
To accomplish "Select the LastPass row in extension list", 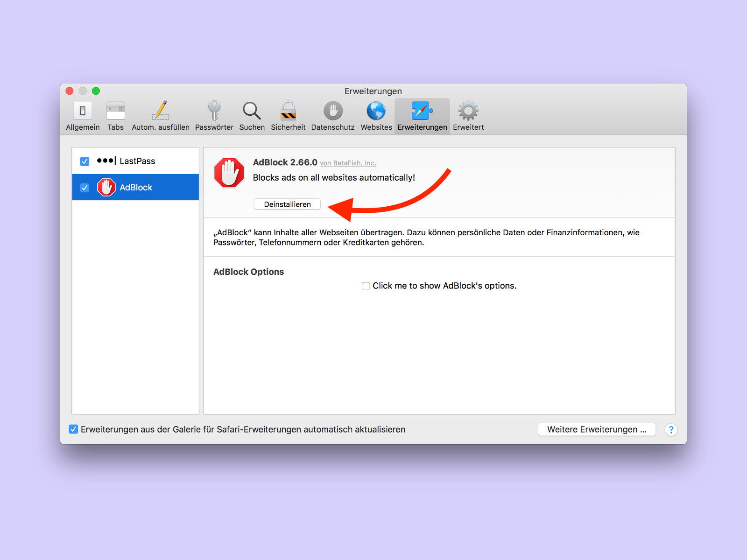I will pos(135,161).
